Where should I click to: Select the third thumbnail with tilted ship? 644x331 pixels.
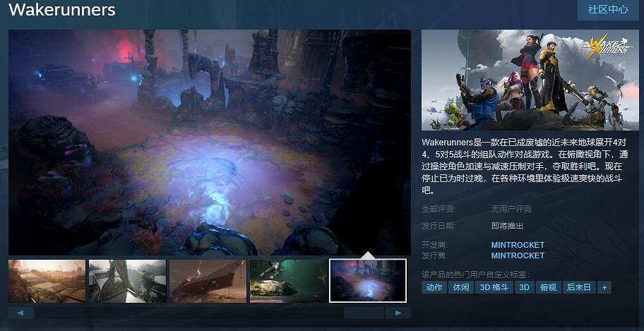[x=208, y=281]
